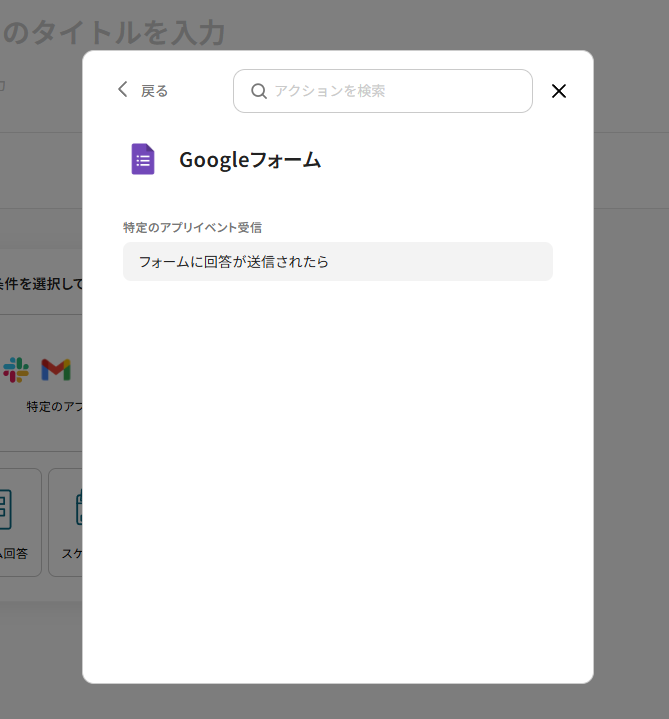Click the 特定のアプリイベント受信 section label
The width and height of the screenshot is (669, 719).
192,228
